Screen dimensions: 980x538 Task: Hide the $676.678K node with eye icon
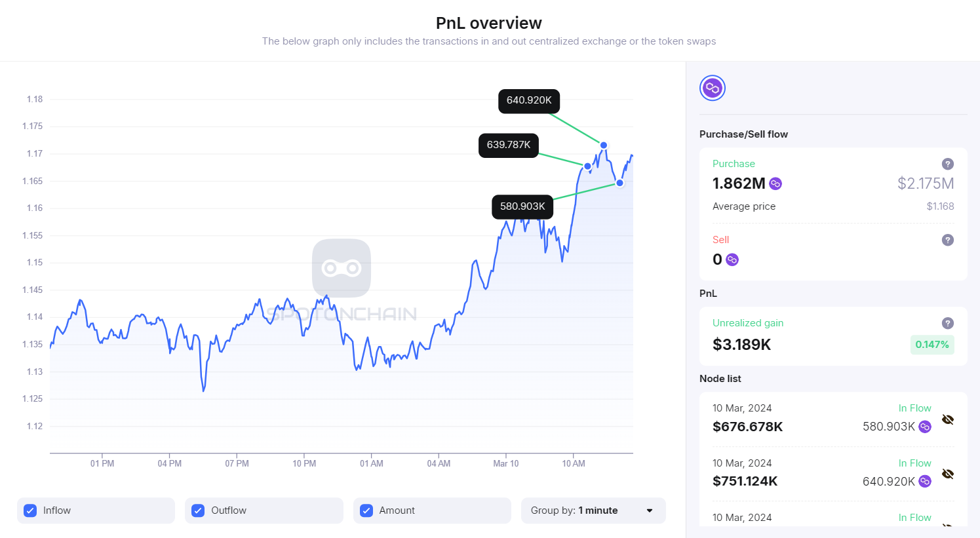point(947,419)
